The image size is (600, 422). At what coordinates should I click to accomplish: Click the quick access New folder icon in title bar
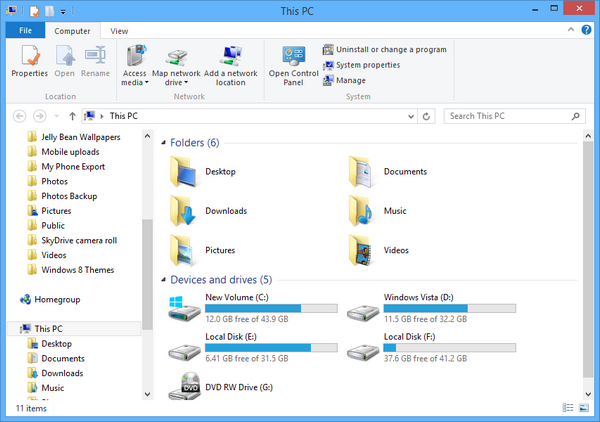click(50, 11)
